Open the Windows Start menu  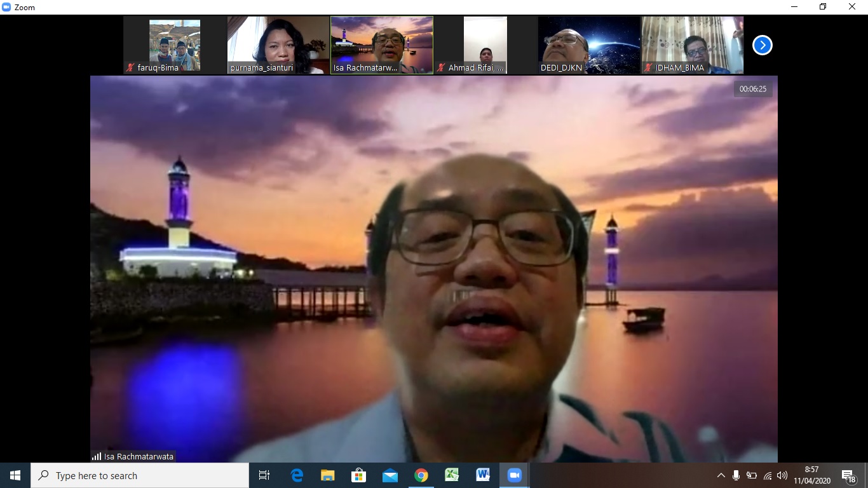15,475
